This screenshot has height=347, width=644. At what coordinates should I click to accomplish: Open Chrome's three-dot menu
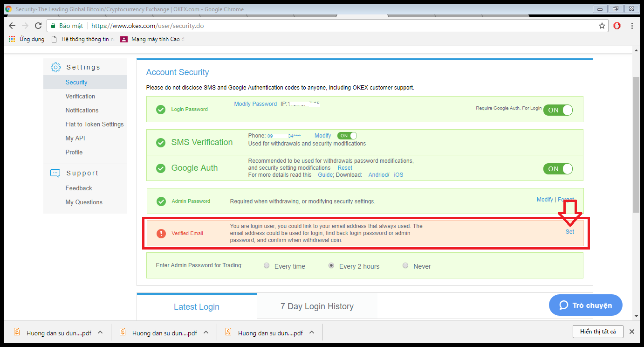pyautogui.click(x=632, y=26)
